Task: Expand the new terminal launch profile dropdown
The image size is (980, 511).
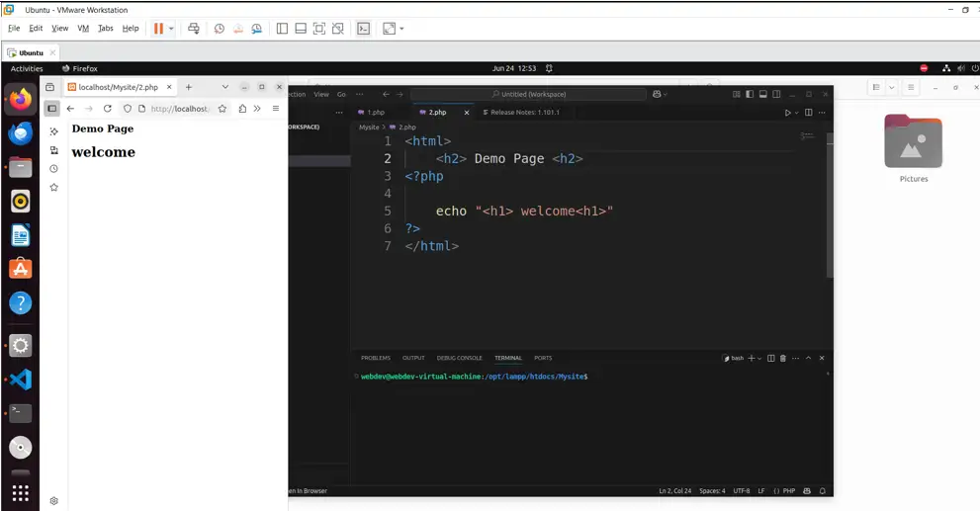Action: pos(760,358)
